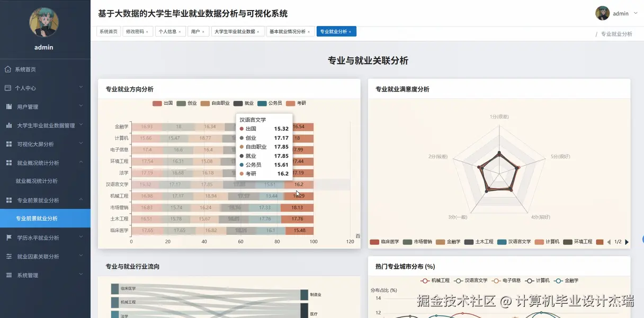
Task: Click 临床医学 node in the Sankey chart
Action: (x=115, y=289)
